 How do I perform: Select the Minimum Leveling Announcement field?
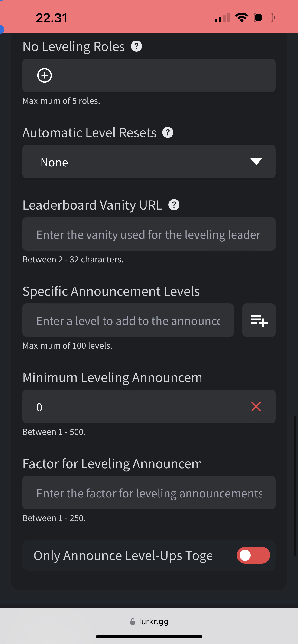pos(135,407)
